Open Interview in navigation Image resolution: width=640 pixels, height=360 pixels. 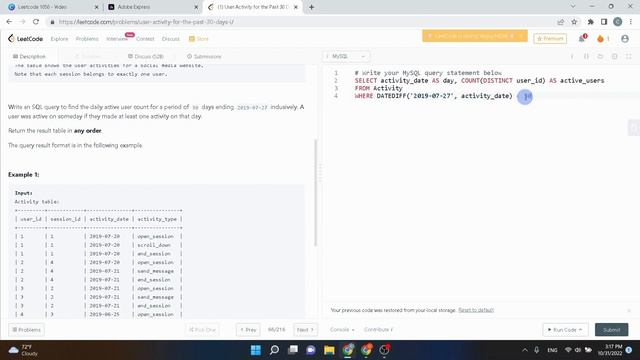117,39
